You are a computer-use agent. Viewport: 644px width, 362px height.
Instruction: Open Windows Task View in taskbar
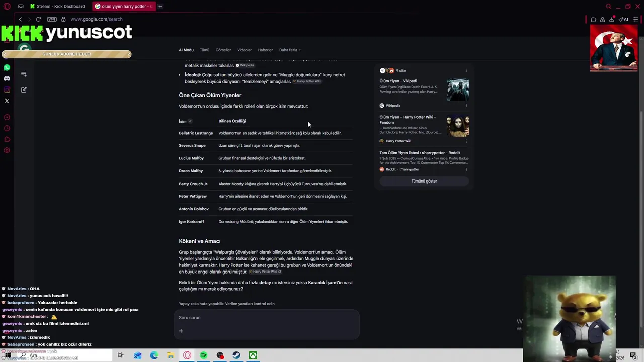point(121,355)
